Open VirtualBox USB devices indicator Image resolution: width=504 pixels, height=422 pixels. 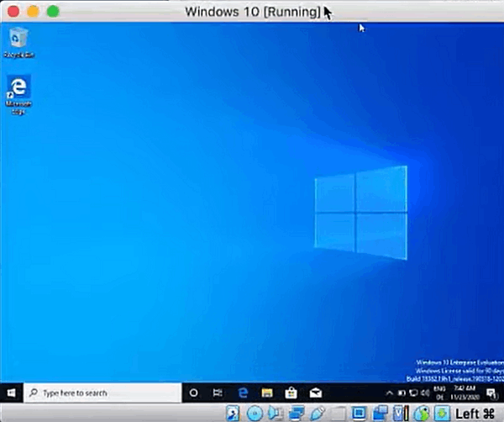[x=318, y=413]
